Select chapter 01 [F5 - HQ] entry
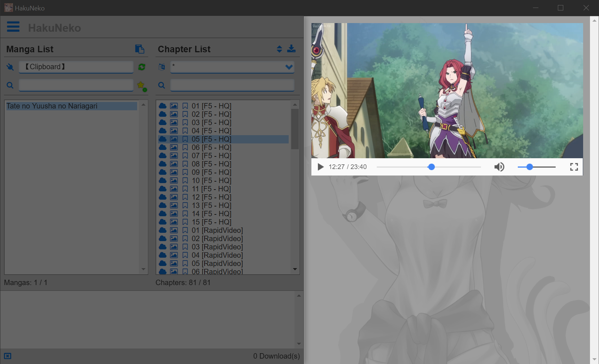This screenshot has width=599, height=364. tap(223, 106)
